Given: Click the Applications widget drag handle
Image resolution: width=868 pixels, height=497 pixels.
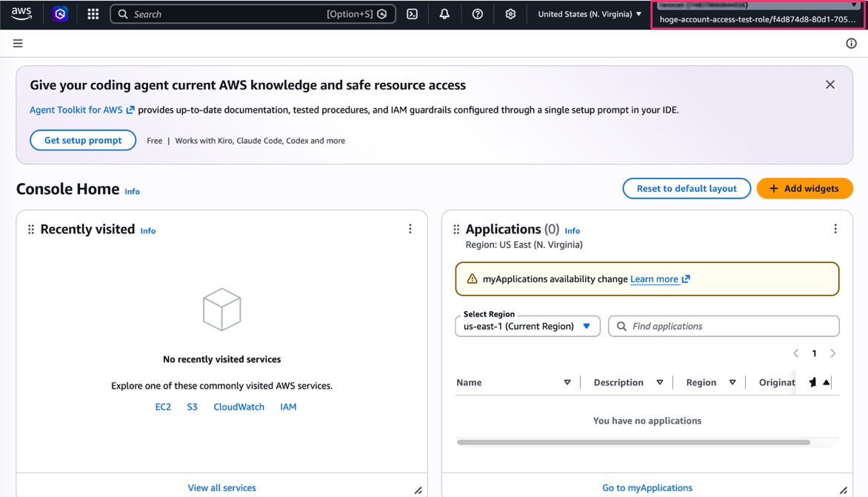Looking at the screenshot, I should pos(456,229).
